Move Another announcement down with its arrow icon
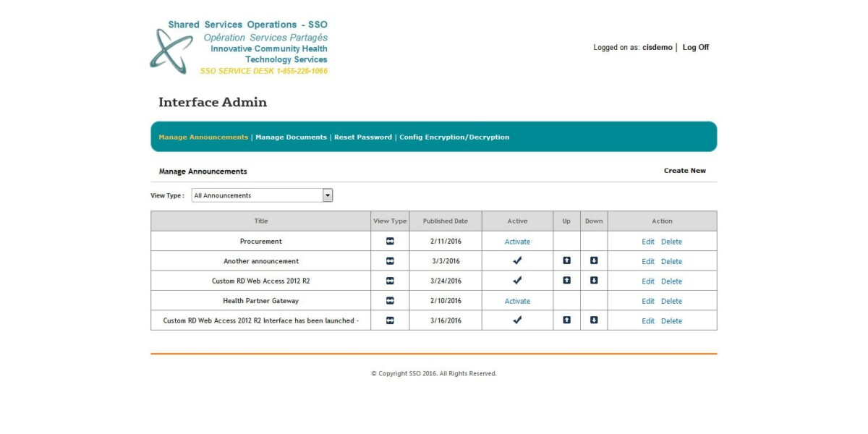868x434 pixels. point(594,261)
